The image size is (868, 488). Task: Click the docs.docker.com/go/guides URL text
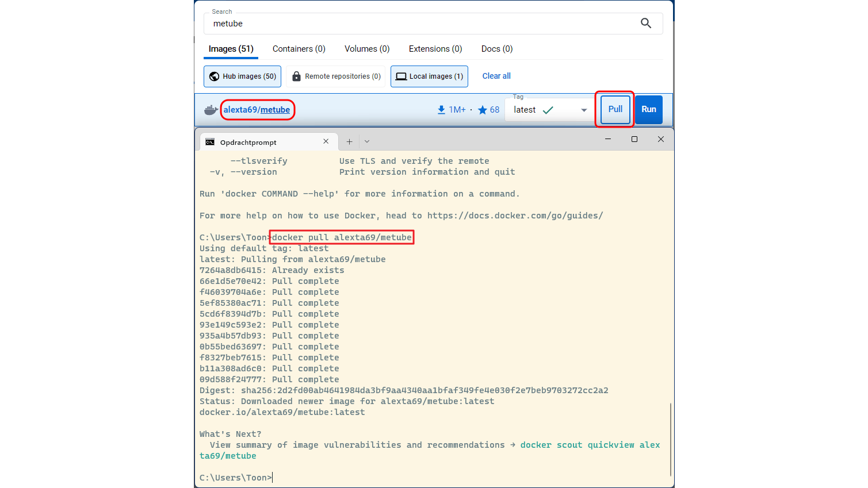tap(515, 216)
